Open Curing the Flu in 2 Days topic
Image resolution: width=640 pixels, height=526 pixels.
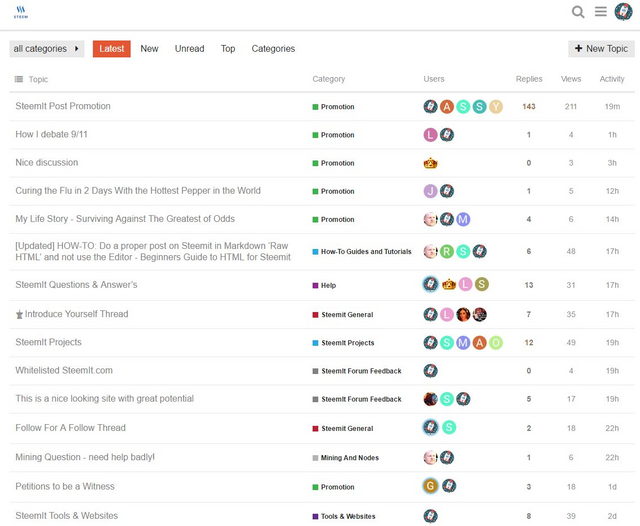pyautogui.click(x=138, y=191)
